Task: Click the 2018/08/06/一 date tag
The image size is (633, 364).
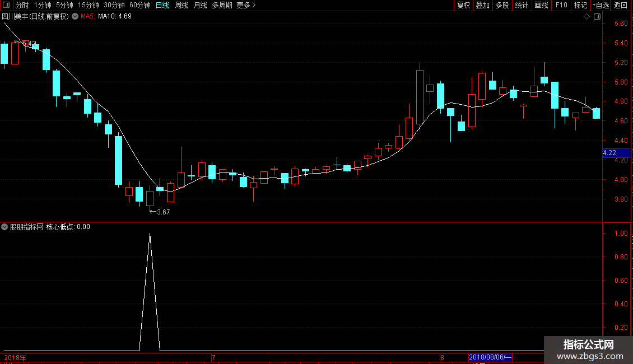Action: click(x=490, y=357)
